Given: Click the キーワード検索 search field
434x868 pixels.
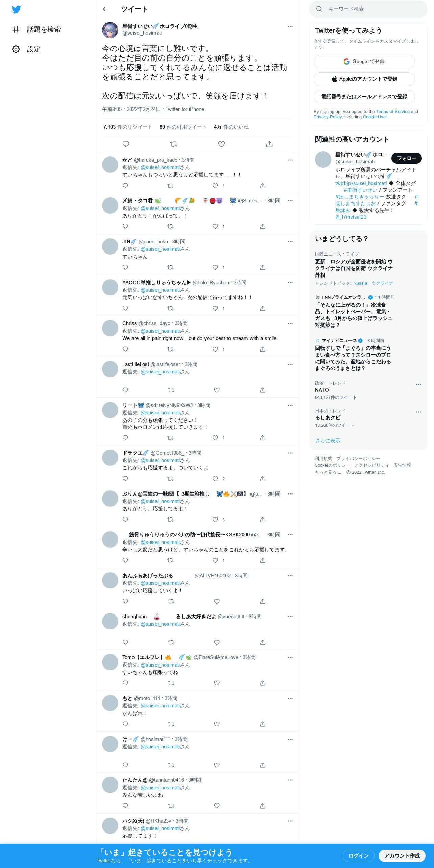Looking at the screenshot, I should point(368,9).
